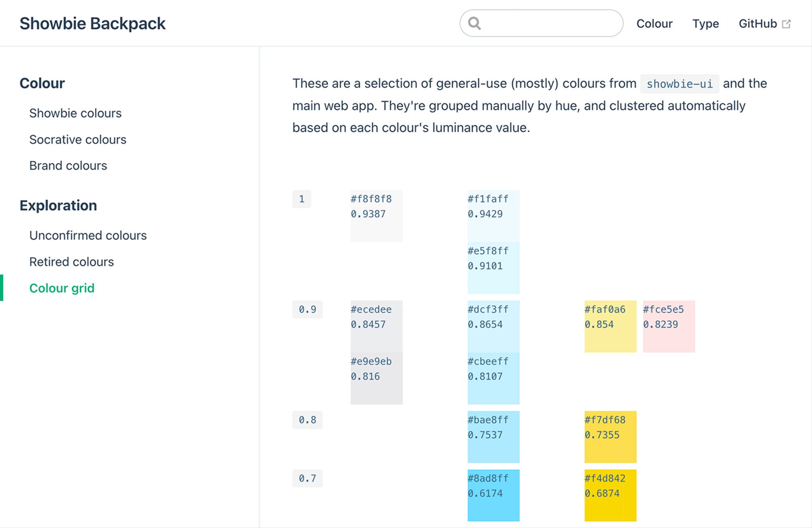The height and width of the screenshot is (528, 812).
Task: Click the GitHub external link icon
Action: pos(786,24)
